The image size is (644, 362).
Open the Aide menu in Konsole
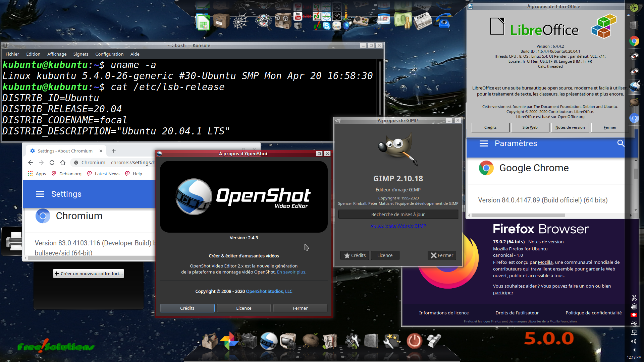135,54
